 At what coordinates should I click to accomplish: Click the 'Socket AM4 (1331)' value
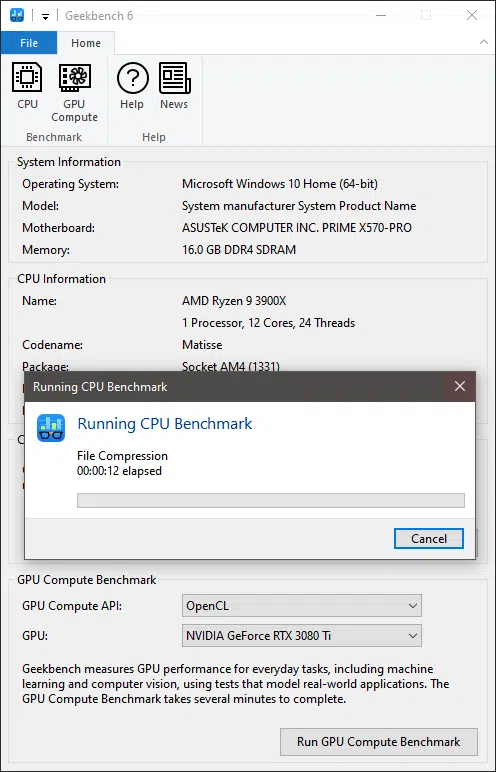coord(231,366)
